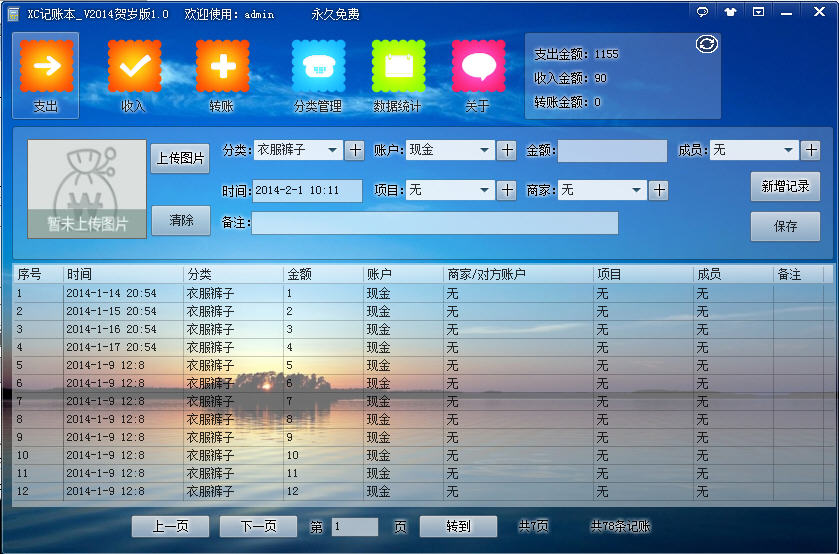Sort by the 时间 column header
839x554 pixels.
point(122,274)
